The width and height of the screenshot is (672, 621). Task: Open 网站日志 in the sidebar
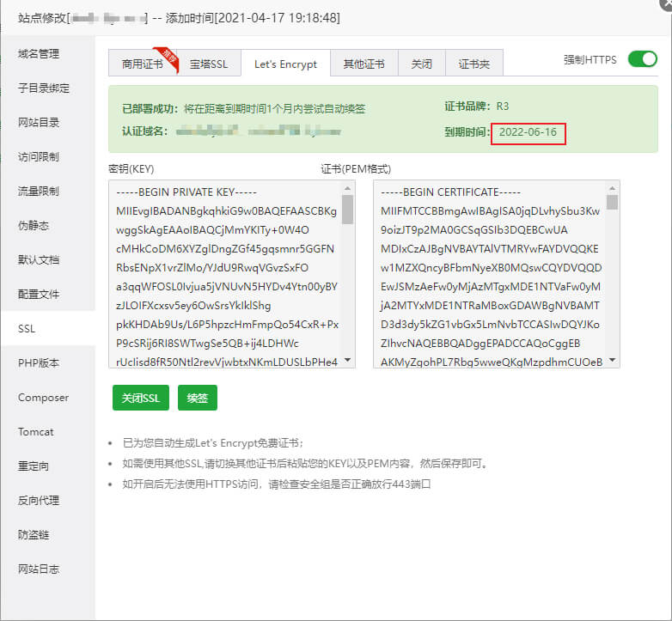pyautogui.click(x=39, y=569)
